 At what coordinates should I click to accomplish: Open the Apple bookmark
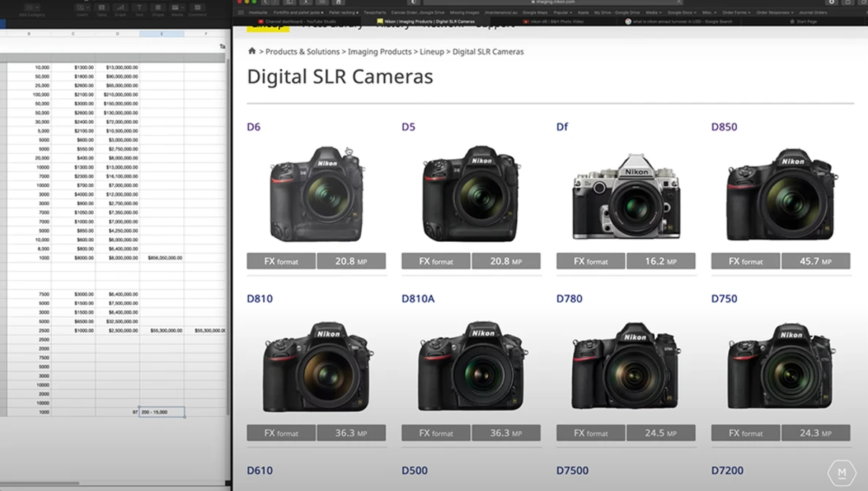point(583,12)
